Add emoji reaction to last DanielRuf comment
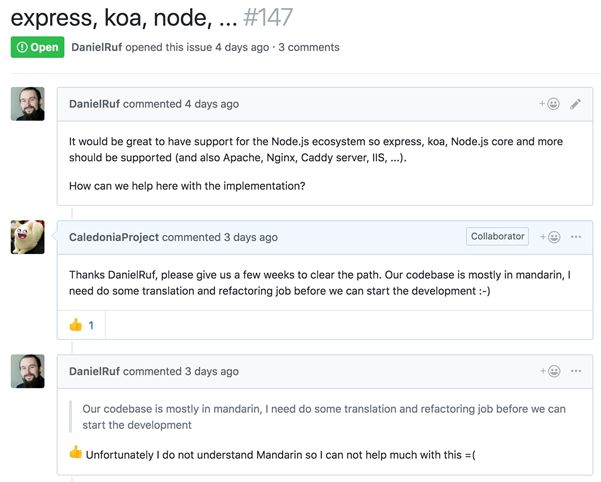 550,371
